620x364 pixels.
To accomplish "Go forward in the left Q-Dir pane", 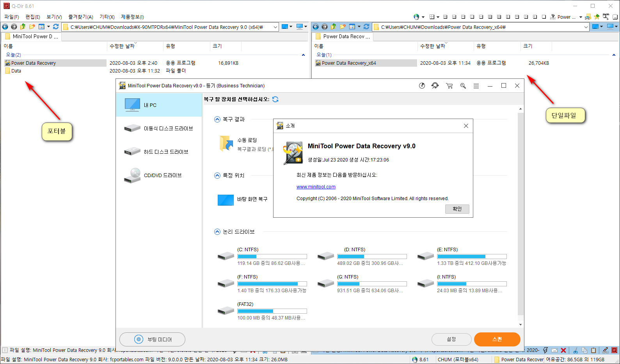I will point(14,27).
